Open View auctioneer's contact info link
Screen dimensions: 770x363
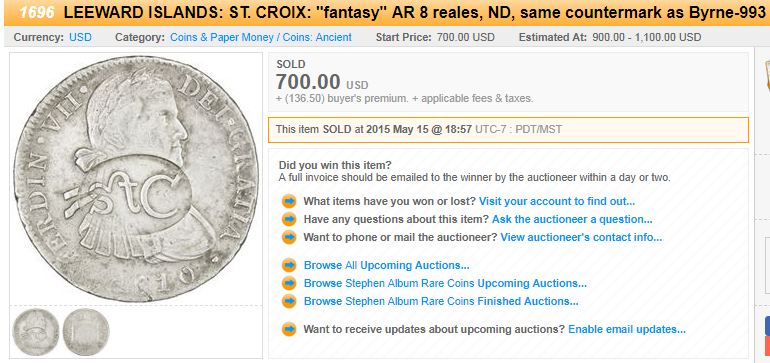pyautogui.click(x=581, y=237)
